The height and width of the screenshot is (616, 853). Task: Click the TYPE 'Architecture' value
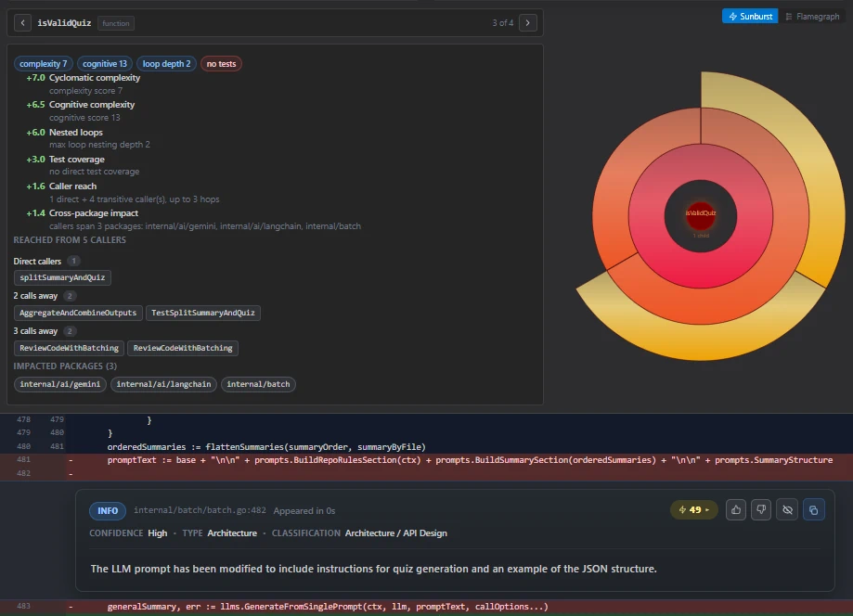(x=232, y=533)
